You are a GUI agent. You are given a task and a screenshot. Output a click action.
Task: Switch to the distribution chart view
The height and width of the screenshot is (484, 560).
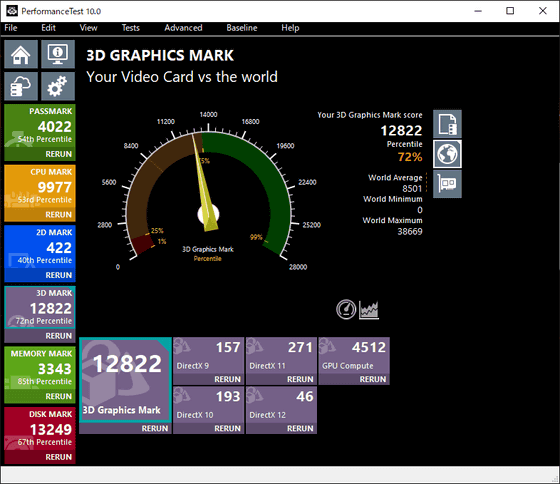pos(369,309)
